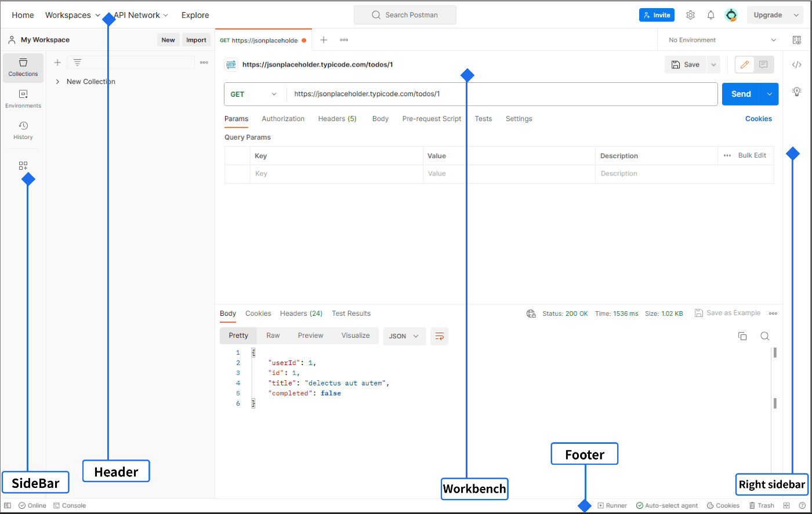Click the plus icon to open new tab
This screenshot has width=812, height=514.
(324, 40)
